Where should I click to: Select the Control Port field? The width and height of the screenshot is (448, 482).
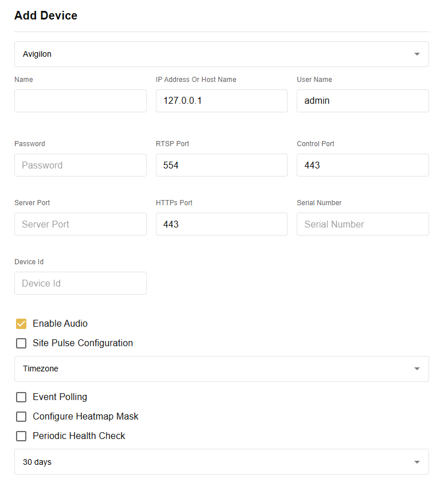point(363,165)
